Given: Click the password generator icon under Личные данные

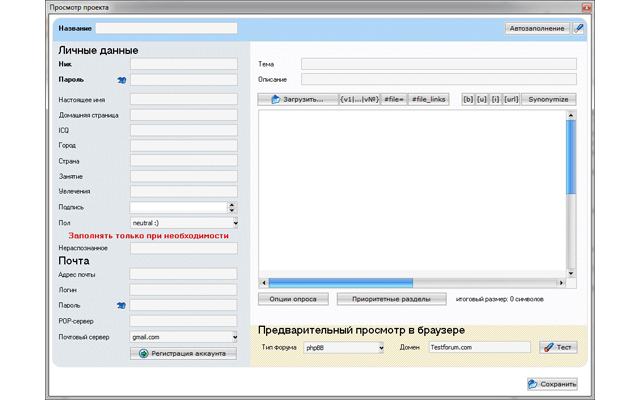Looking at the screenshot, I should tap(121, 78).
